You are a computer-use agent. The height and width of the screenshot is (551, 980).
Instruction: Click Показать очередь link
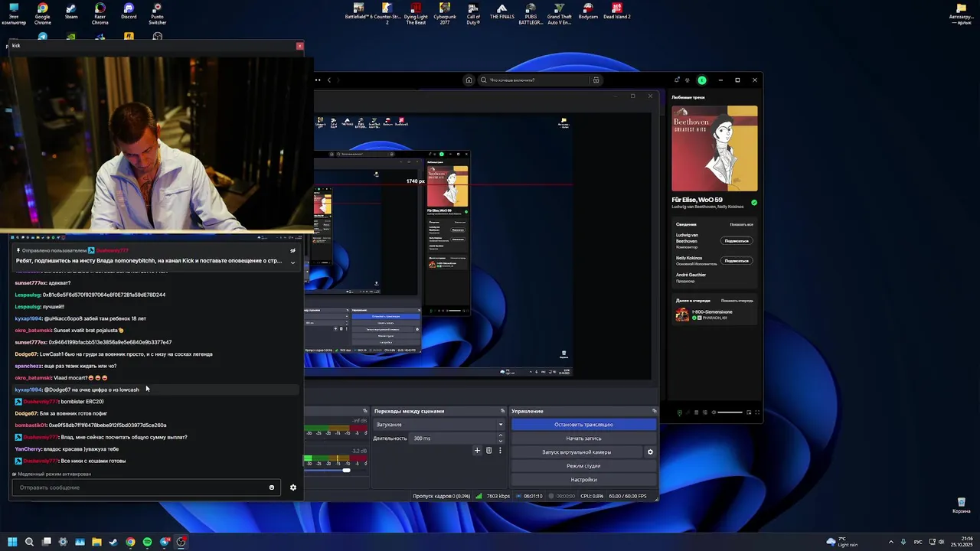click(x=737, y=301)
